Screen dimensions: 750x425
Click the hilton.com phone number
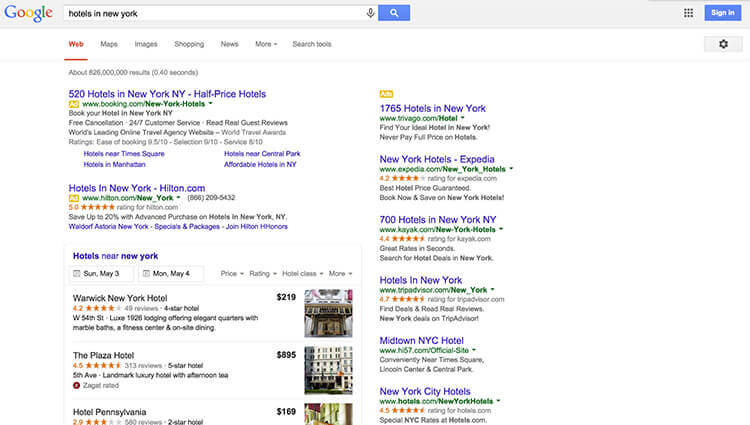pyautogui.click(x=211, y=197)
